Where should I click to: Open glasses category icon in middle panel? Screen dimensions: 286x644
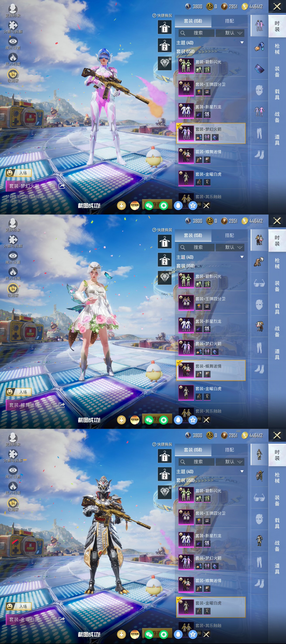[x=259, y=283]
